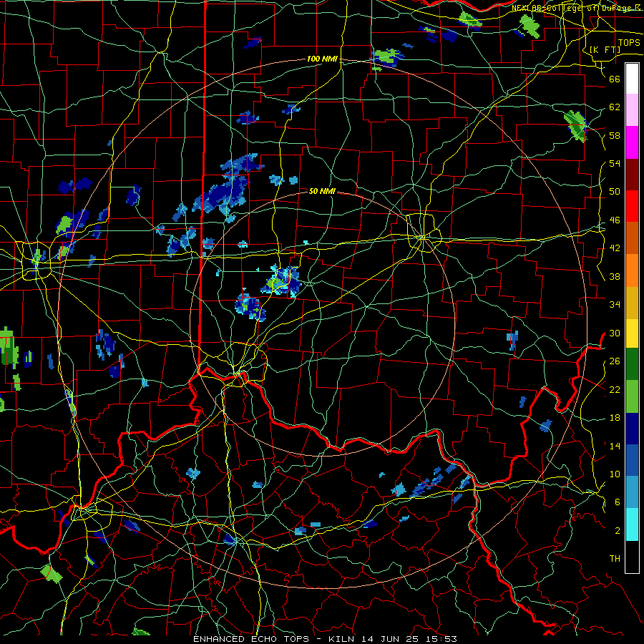
Task: Click the "TH" threshold label
Action: (x=615, y=559)
